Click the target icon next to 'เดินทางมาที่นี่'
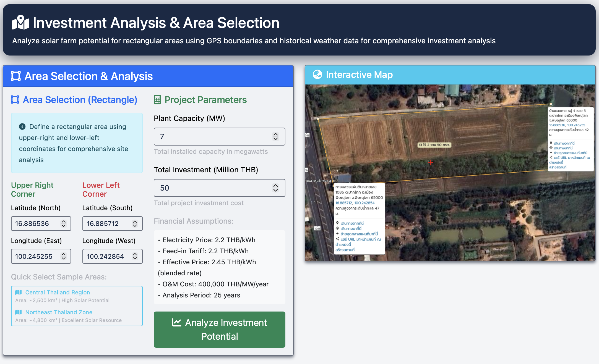This screenshot has width=599, height=364. pos(337,228)
